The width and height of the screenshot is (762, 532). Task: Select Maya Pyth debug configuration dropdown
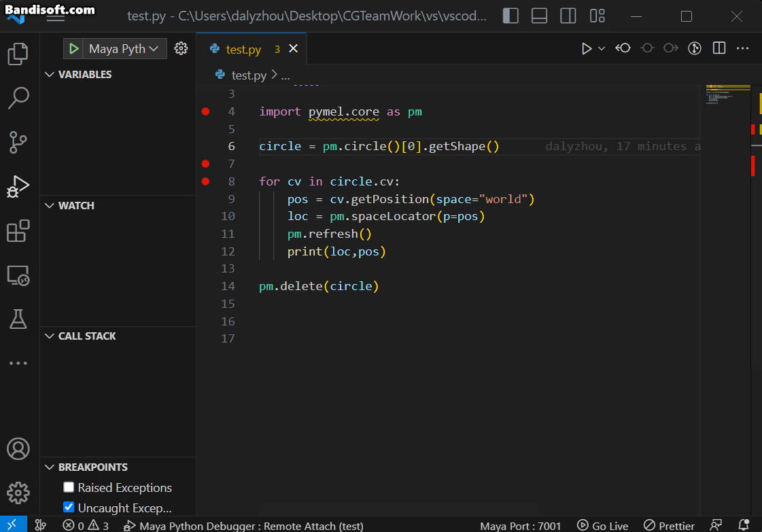124,49
